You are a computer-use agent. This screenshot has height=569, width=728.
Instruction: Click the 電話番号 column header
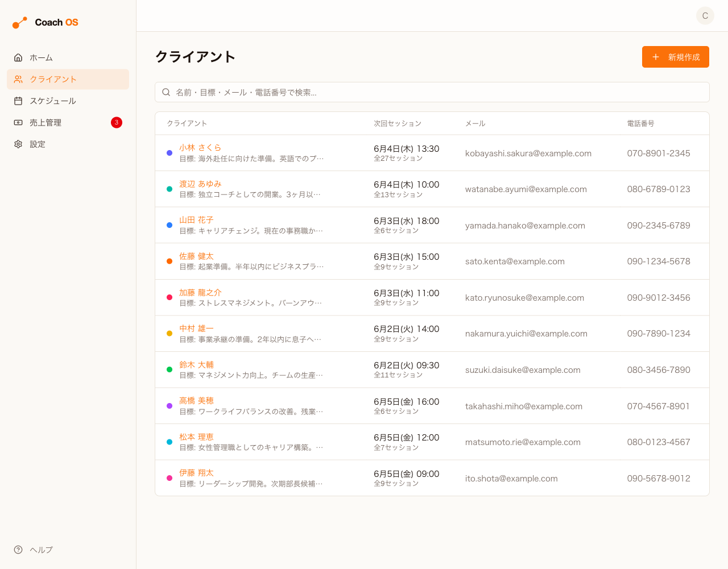click(640, 123)
